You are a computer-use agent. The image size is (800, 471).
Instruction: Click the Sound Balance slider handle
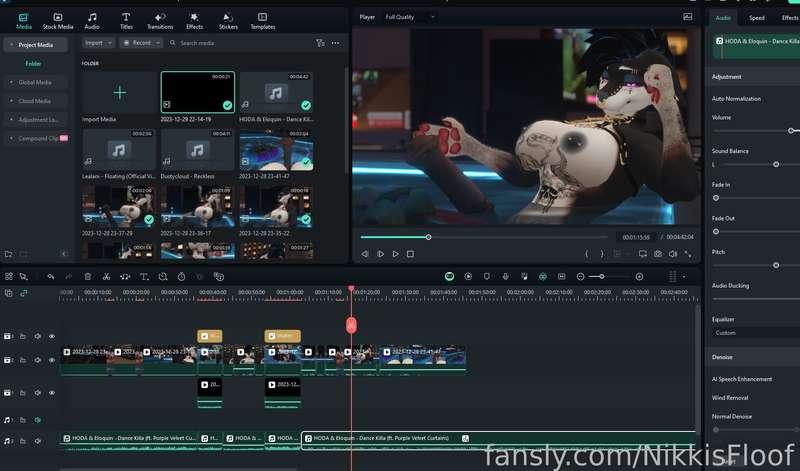[776, 164]
